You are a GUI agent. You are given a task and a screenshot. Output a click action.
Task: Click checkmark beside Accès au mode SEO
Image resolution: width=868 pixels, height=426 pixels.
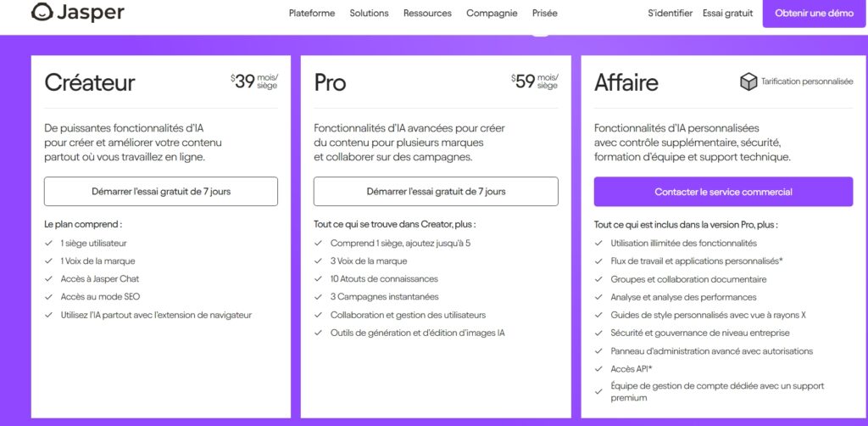[x=48, y=297]
